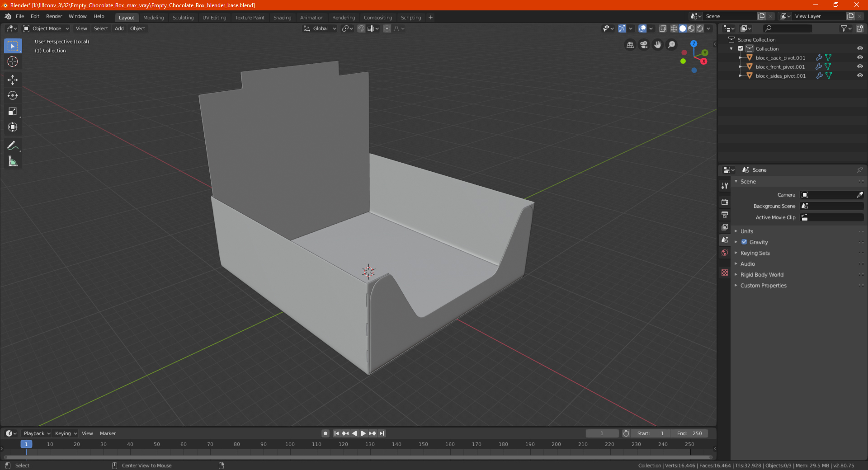This screenshot has height=470, width=868.
Task: Toggle snapping magnet
Action: 361,28
